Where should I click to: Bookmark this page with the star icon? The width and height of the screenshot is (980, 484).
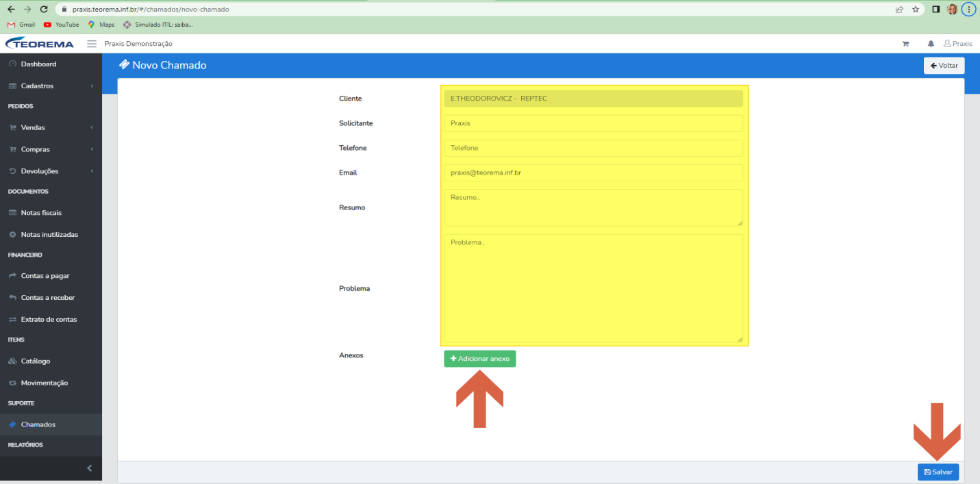tap(916, 10)
